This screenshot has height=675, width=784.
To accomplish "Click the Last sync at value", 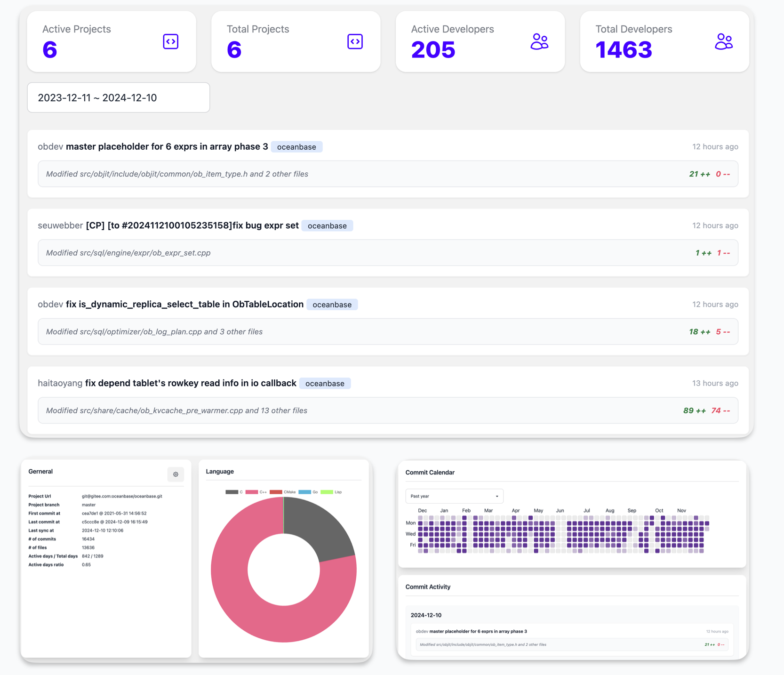I will point(103,530).
